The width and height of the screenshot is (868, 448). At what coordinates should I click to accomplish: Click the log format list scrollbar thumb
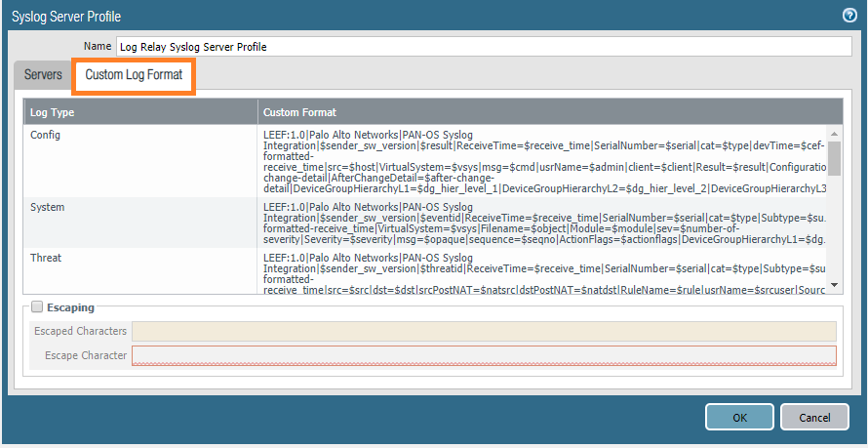(x=835, y=156)
